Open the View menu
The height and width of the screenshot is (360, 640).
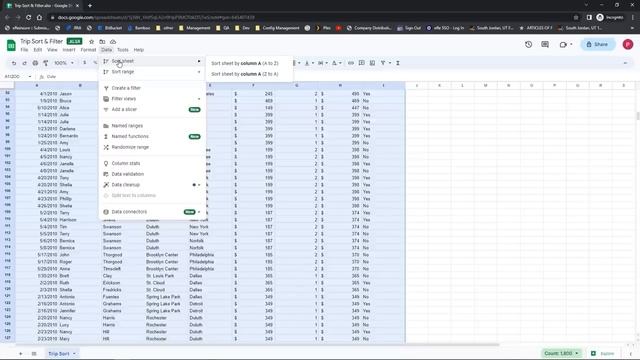tap(52, 50)
